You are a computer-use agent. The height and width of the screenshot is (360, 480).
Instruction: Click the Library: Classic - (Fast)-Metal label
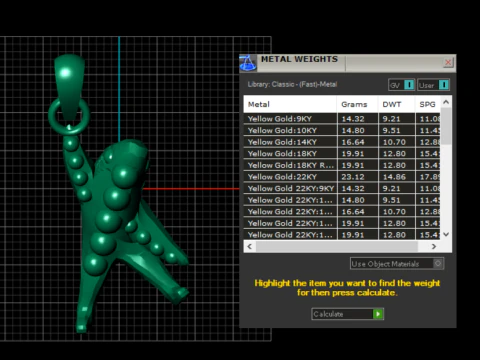pyautogui.click(x=292, y=84)
